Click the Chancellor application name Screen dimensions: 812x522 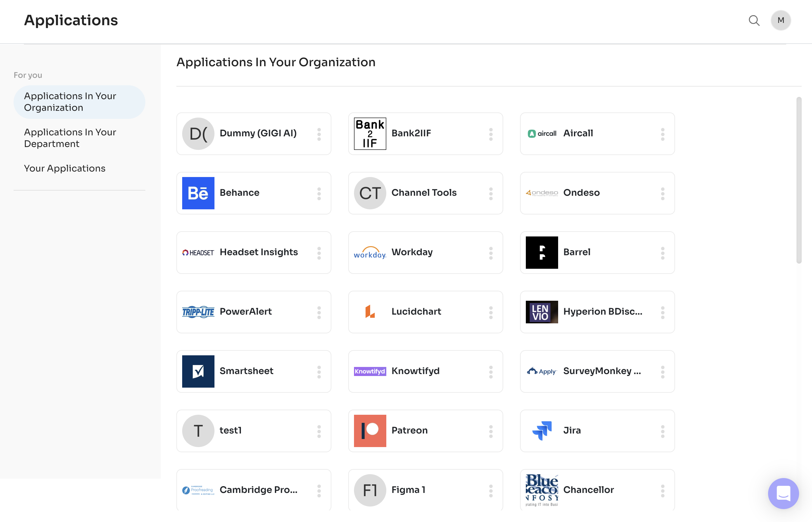pos(588,489)
